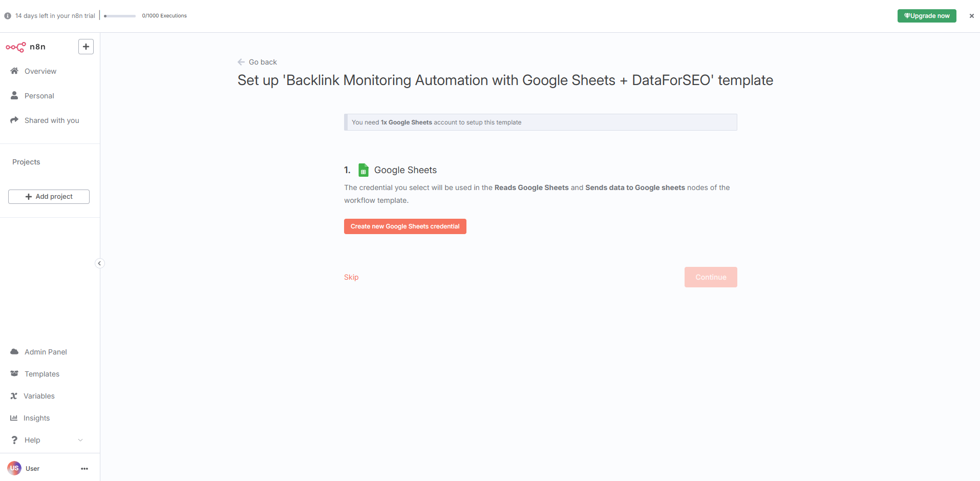Click the 0/1000 Executions text

pyautogui.click(x=164, y=16)
